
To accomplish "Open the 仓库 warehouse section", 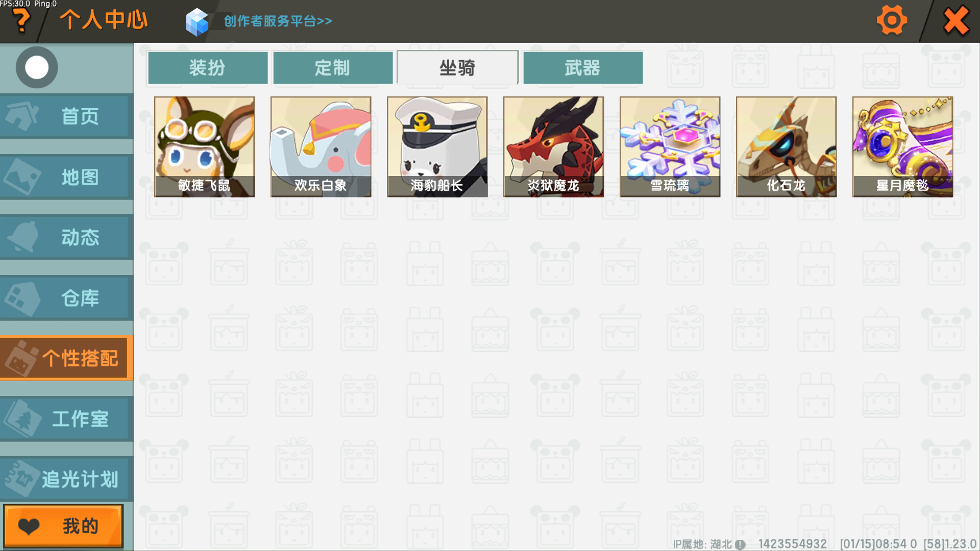I will (66, 298).
